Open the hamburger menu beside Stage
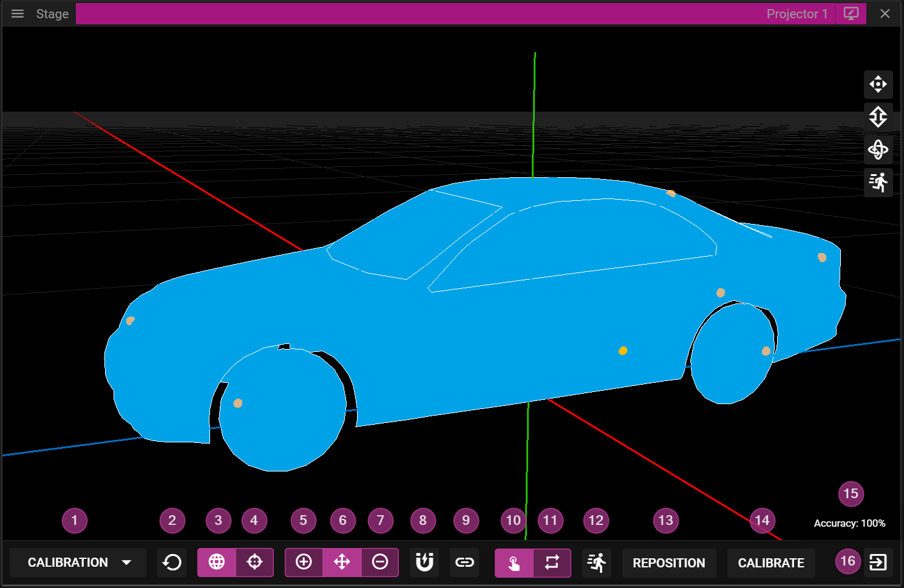Screen dimensions: 904x588 18,14
